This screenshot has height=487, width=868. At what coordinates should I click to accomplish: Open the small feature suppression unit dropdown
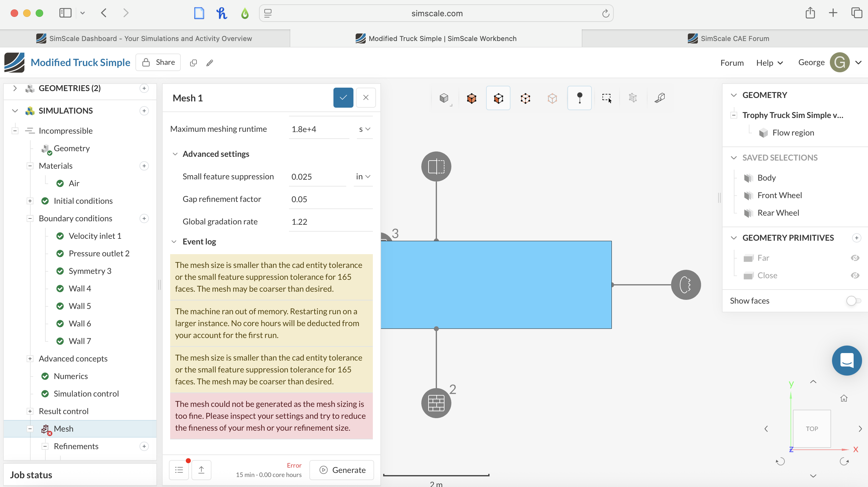point(363,177)
